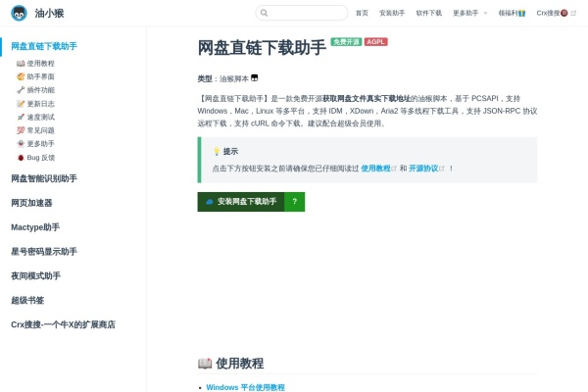
Task: Click the magnifier icon in search box
Action: pos(264,13)
